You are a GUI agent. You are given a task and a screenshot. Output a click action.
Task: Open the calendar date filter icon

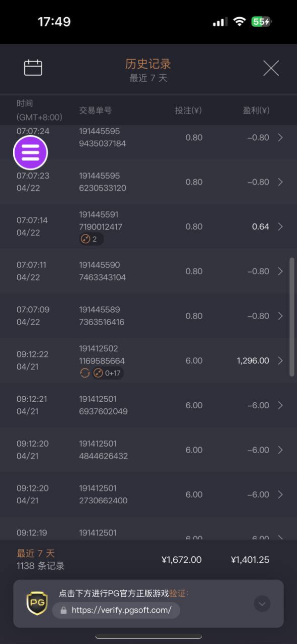[33, 68]
